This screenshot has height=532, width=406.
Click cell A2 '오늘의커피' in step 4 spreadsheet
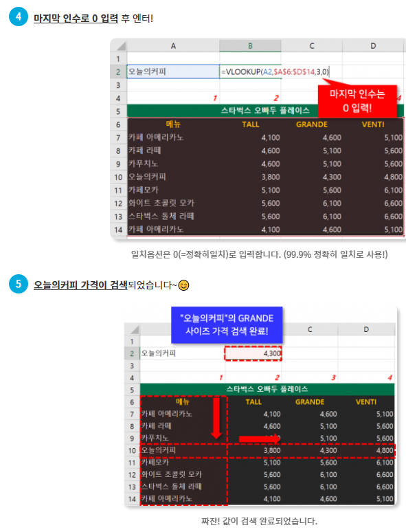173,71
